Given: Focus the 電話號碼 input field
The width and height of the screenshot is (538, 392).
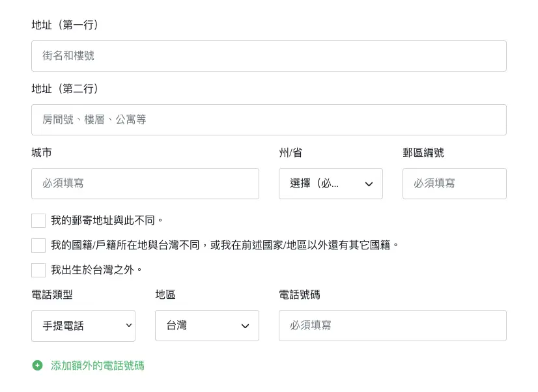Looking at the screenshot, I should click(392, 326).
